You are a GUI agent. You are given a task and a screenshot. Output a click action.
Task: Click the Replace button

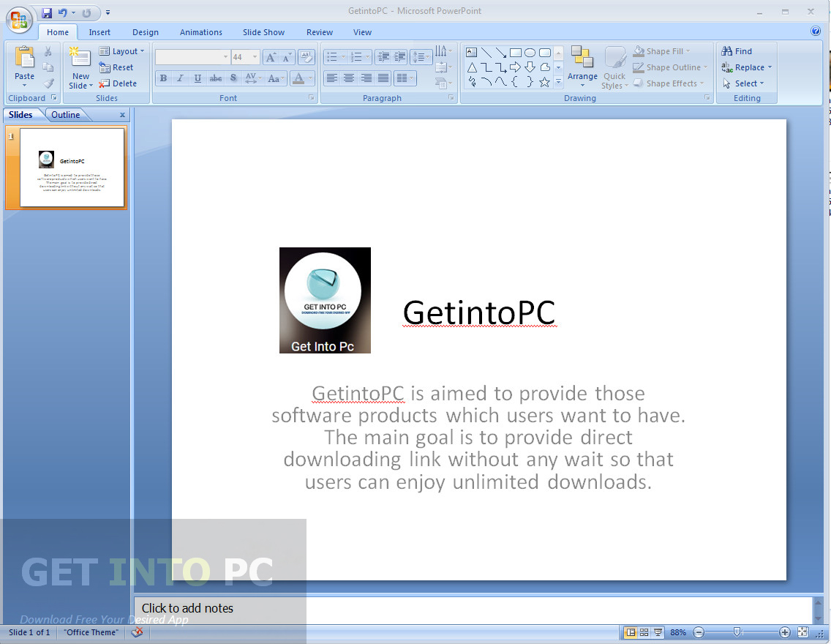point(746,67)
